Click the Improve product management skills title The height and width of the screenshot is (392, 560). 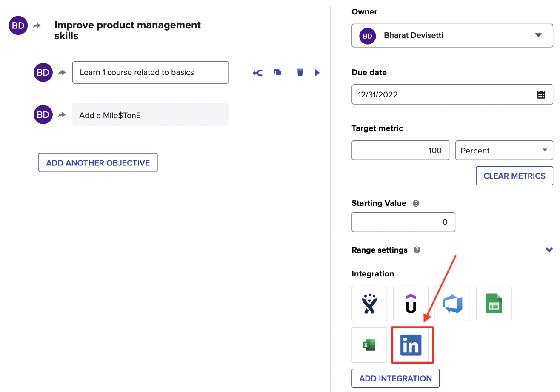coord(128,30)
